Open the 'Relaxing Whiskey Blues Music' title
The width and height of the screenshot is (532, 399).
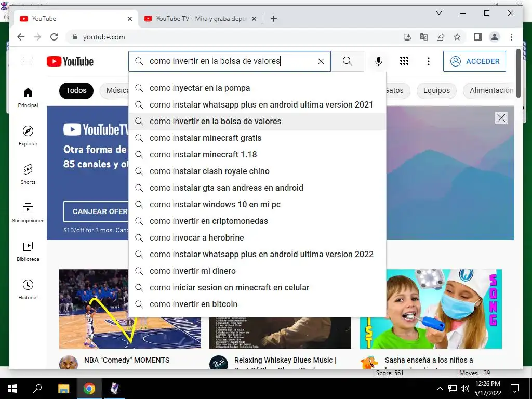(285, 361)
